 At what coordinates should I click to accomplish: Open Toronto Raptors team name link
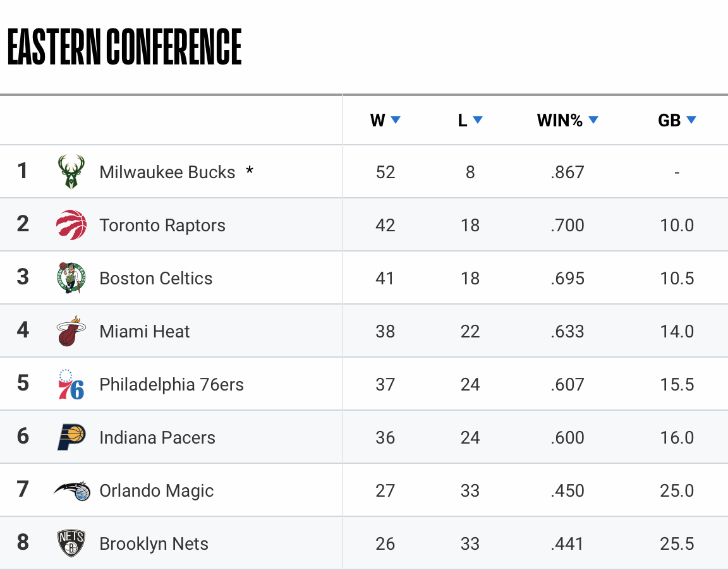pyautogui.click(x=162, y=226)
